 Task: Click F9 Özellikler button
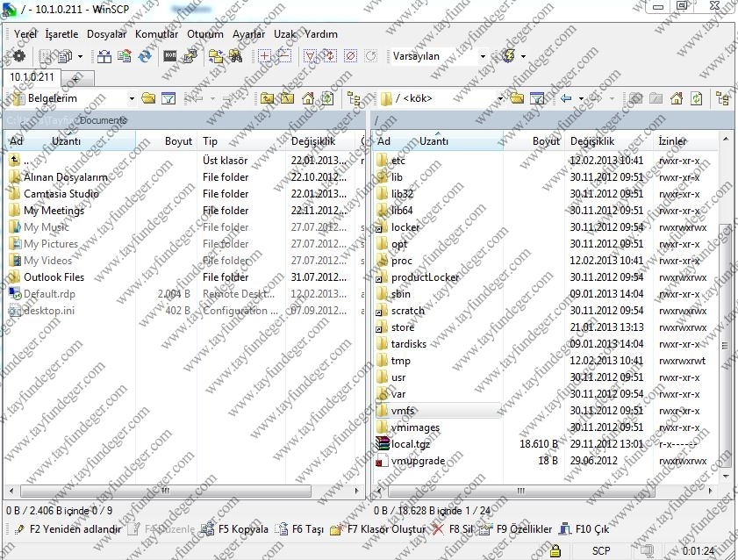(x=516, y=529)
